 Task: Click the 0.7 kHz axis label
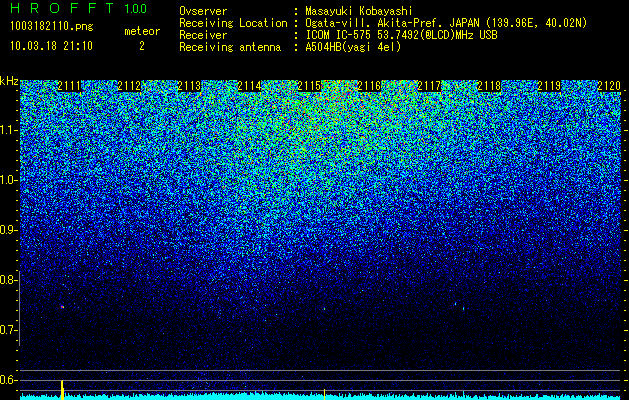click(7, 330)
